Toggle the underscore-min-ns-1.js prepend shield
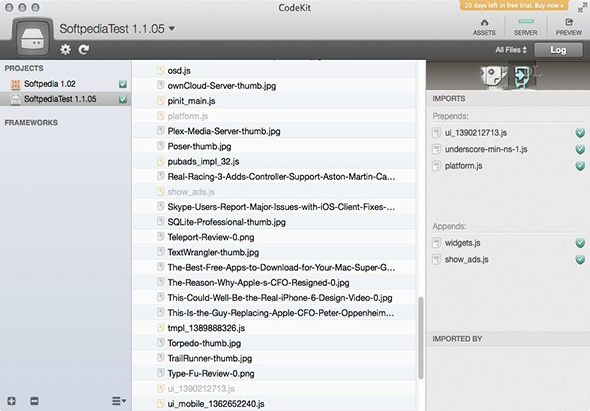Screen dimensions: 590x411 (580, 149)
